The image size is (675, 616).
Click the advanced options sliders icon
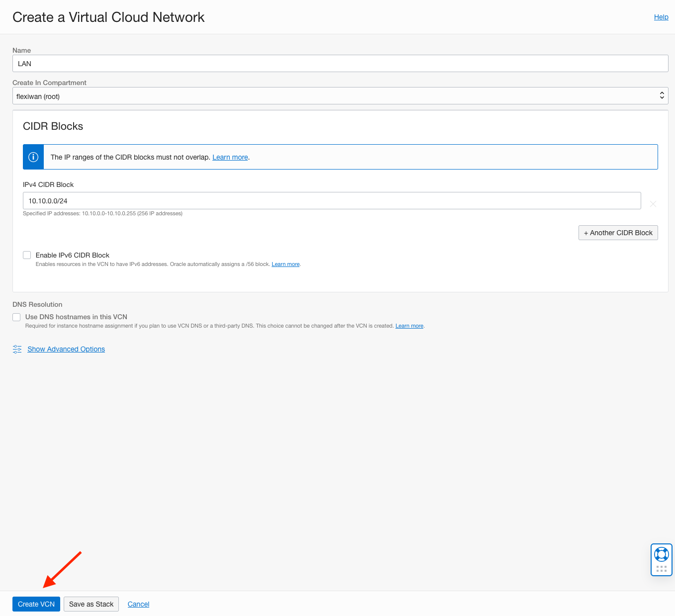(x=17, y=349)
